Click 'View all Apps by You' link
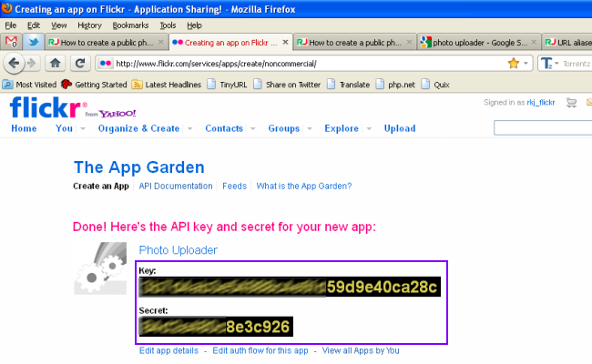 coord(361,350)
